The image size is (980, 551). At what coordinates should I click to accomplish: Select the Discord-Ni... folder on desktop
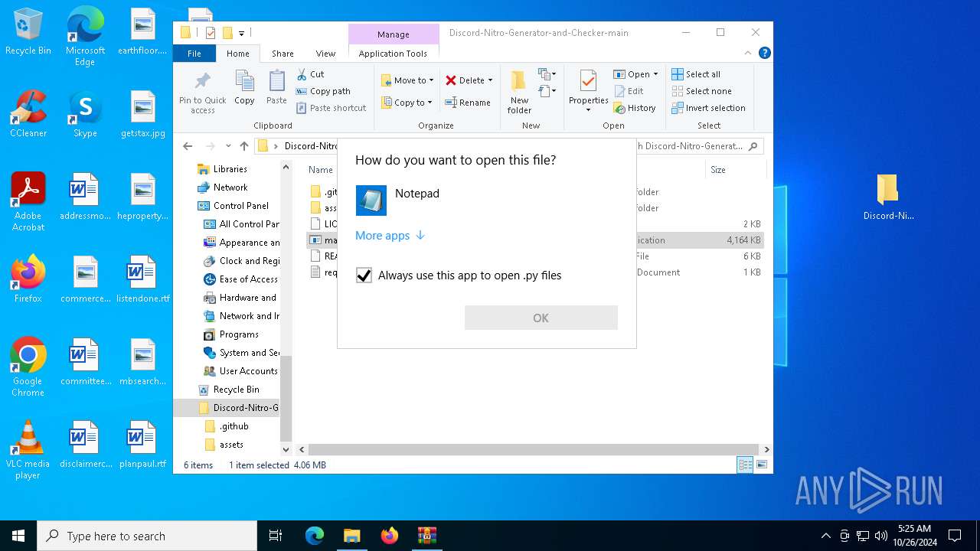pyautogui.click(x=888, y=197)
